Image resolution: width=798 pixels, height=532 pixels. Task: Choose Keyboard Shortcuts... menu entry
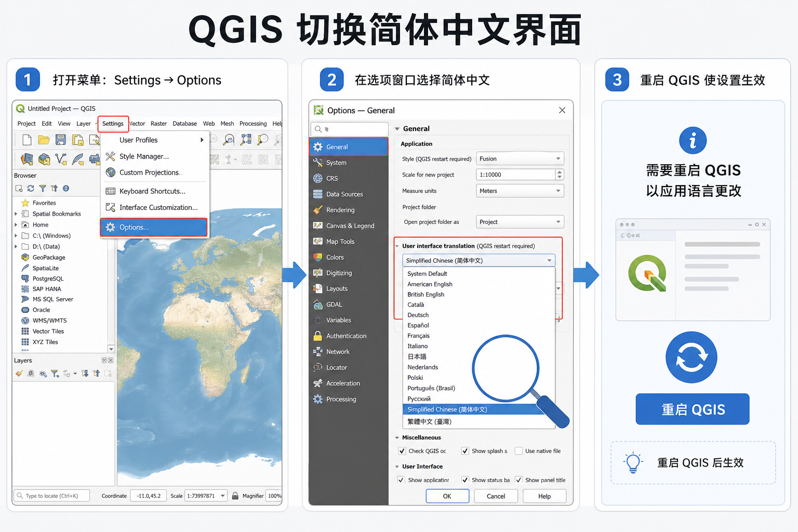[x=155, y=191]
